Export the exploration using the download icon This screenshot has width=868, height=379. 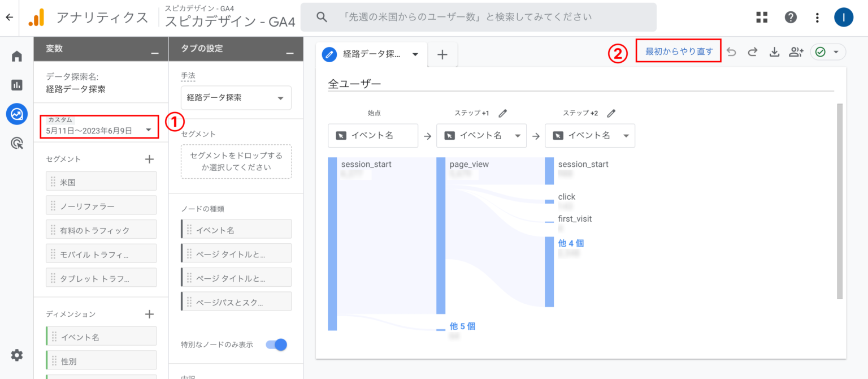[x=774, y=51]
